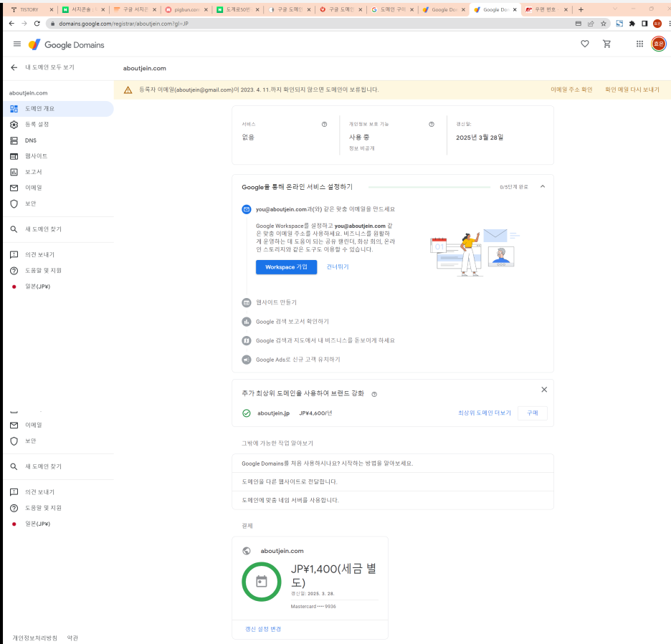This screenshot has width=671, height=644.
Task: Open the DNS section
Action: tap(58, 140)
